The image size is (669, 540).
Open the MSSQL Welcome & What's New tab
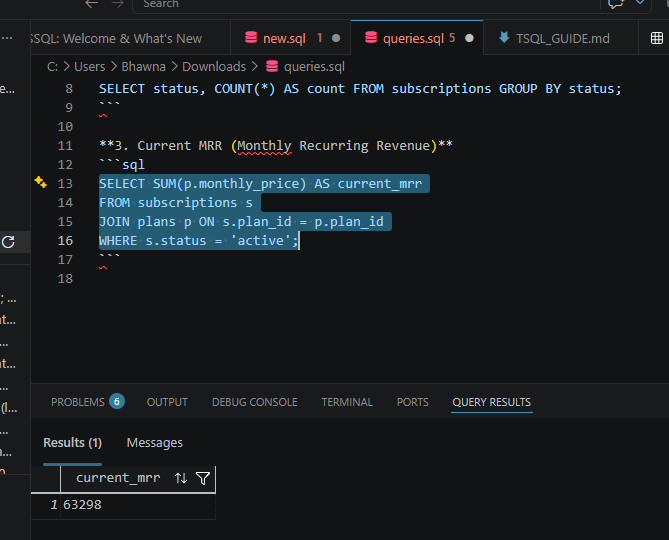(130, 38)
